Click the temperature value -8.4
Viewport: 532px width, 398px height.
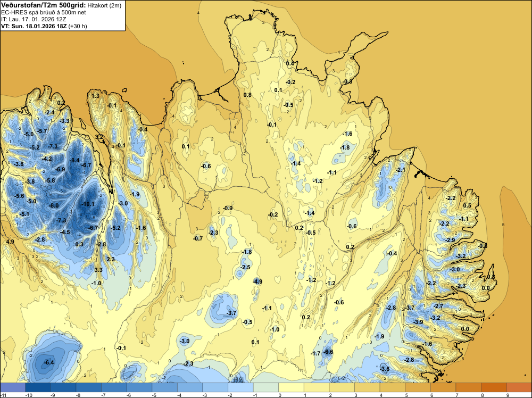coord(74,160)
